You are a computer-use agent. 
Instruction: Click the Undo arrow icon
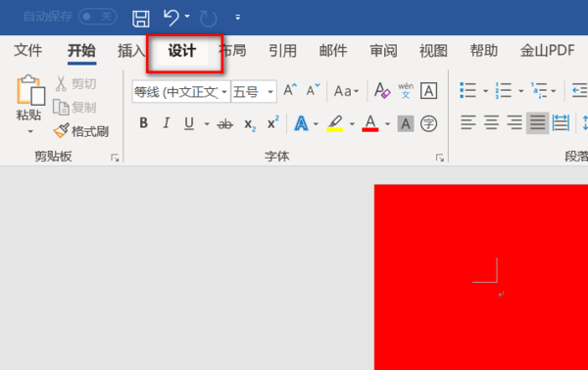pos(171,18)
